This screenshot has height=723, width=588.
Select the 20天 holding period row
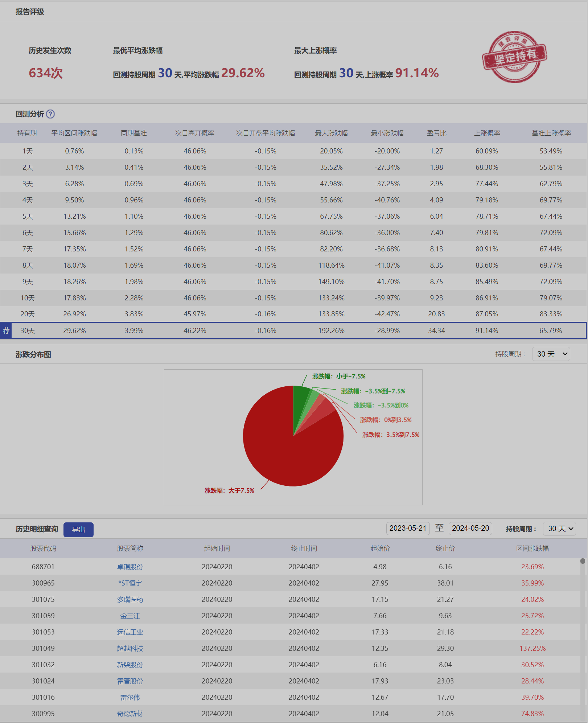28,314
